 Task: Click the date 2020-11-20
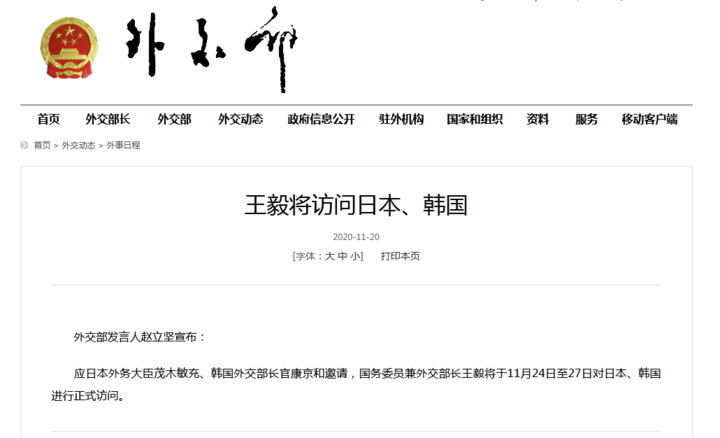click(356, 237)
